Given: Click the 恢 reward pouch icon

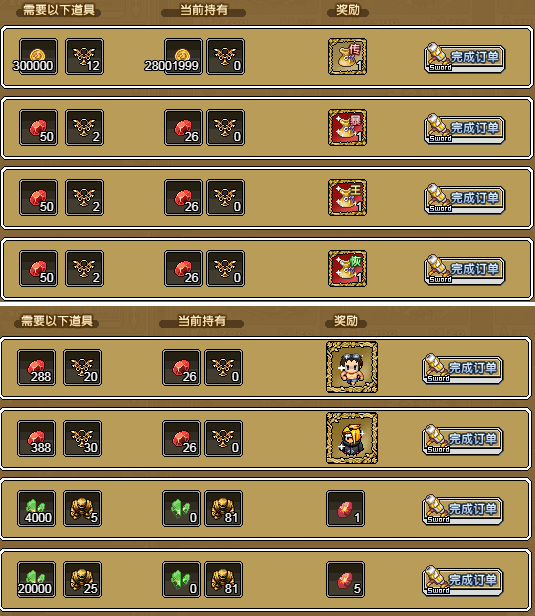Looking at the screenshot, I should tap(347, 269).
